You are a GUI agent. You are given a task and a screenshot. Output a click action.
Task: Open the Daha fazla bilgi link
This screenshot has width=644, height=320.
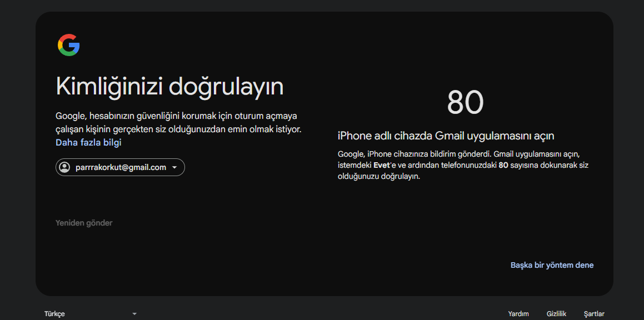89,143
